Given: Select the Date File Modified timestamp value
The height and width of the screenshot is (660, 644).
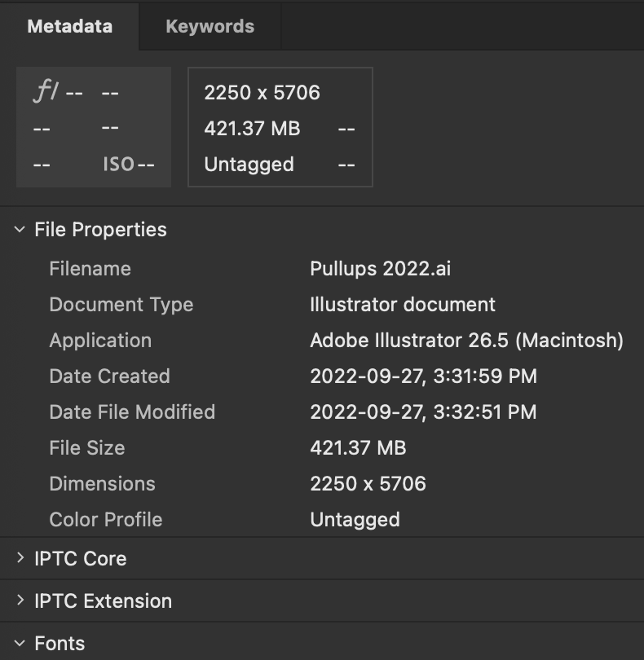Looking at the screenshot, I should click(423, 412).
